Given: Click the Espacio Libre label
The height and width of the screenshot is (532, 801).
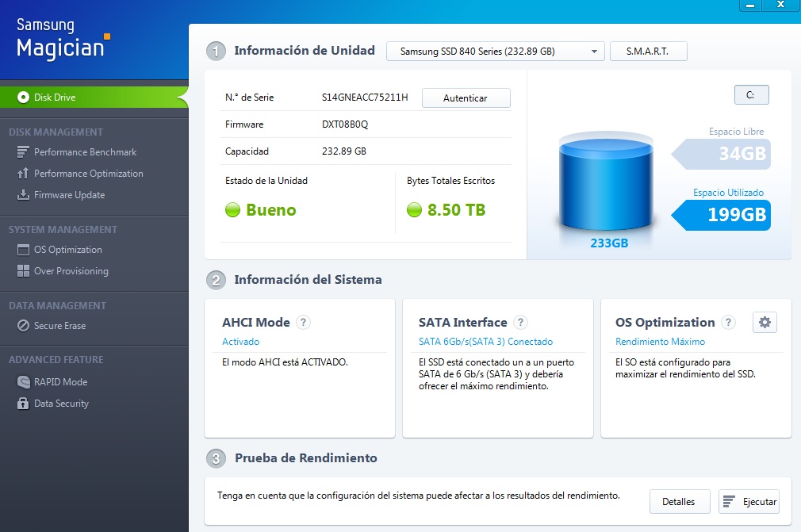Looking at the screenshot, I should [737, 132].
